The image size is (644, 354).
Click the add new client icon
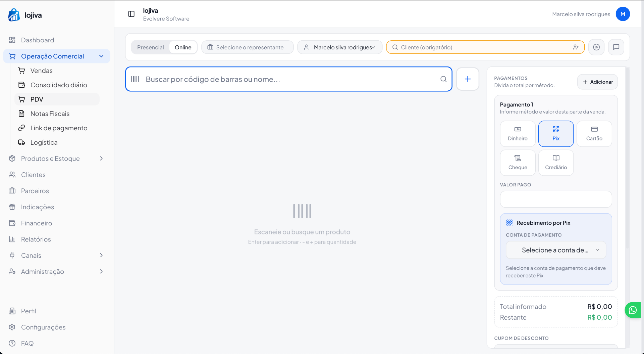click(x=576, y=47)
